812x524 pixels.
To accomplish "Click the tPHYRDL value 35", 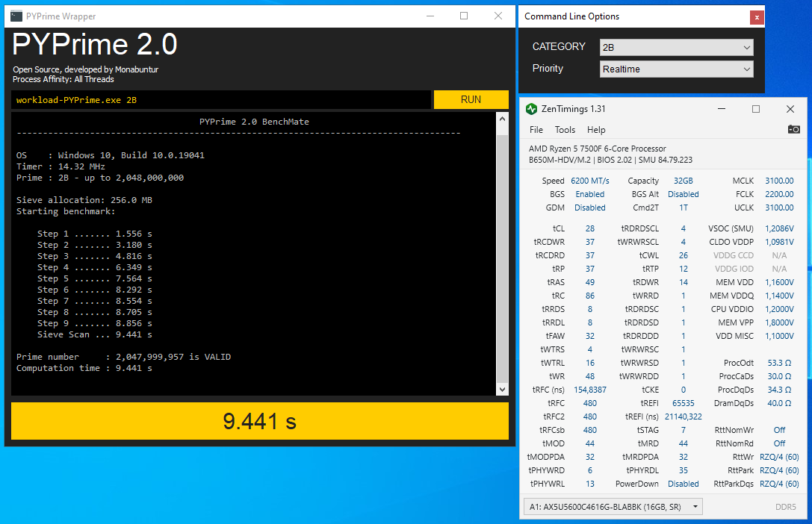I will [684, 470].
